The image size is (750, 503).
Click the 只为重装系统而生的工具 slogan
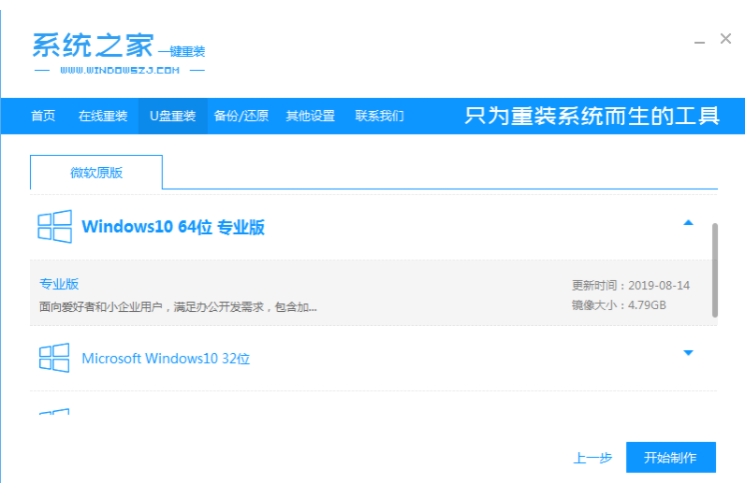point(592,116)
